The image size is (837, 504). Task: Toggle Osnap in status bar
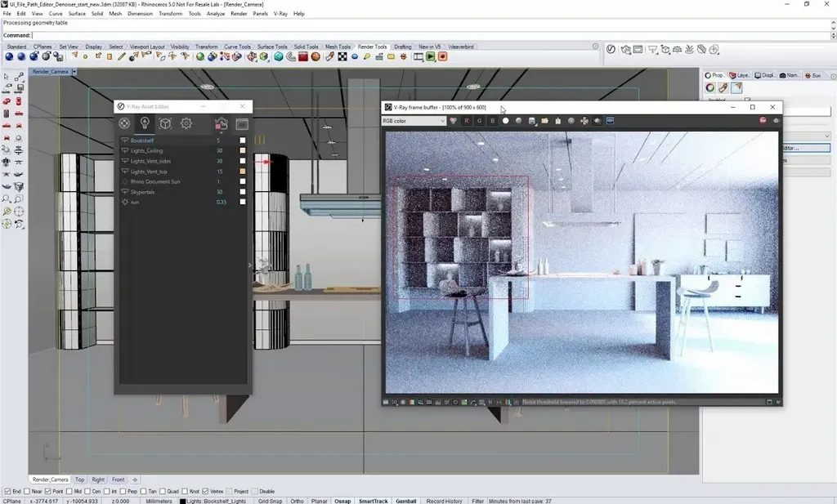click(x=342, y=501)
